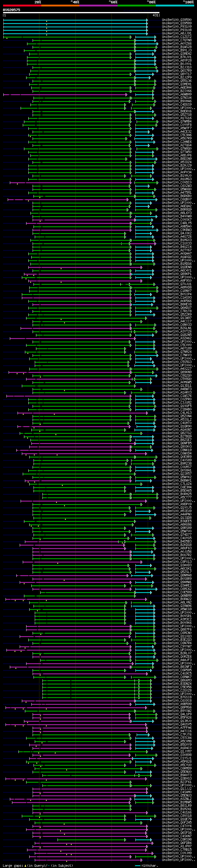Select the UniRef100_A1JPH7 label

click(x=177, y=846)
